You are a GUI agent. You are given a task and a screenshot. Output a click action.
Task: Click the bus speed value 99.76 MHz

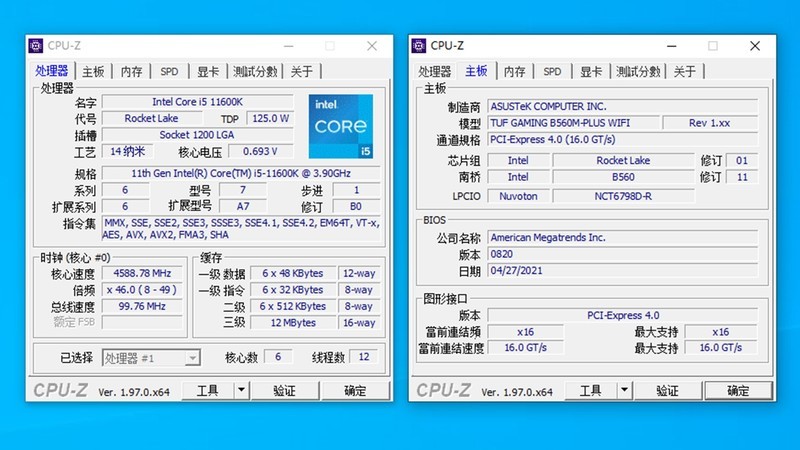pyautogui.click(x=142, y=306)
